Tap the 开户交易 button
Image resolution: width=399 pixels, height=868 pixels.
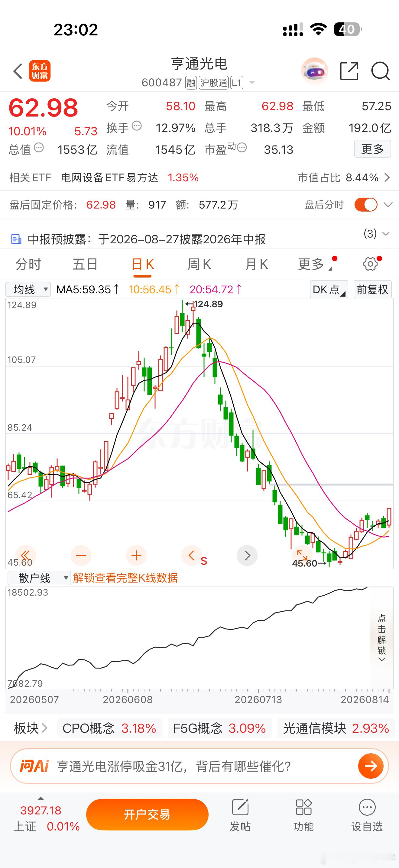click(x=147, y=814)
